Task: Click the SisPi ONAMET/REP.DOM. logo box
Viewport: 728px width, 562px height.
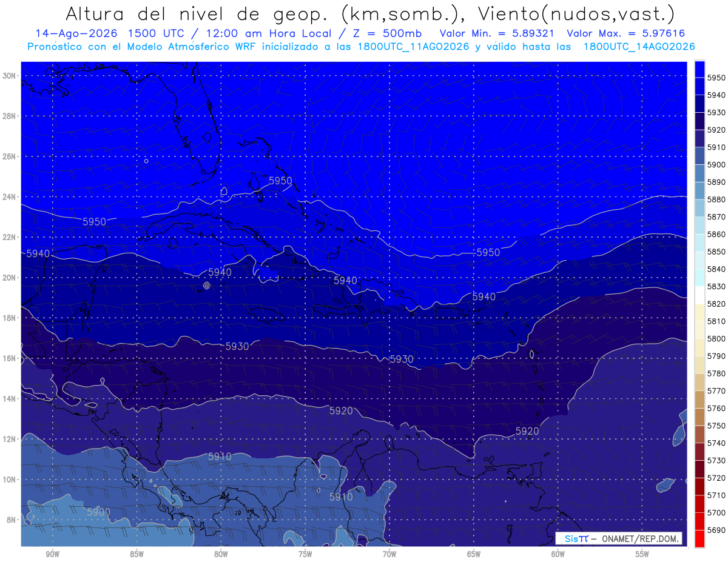Action: 618,538
